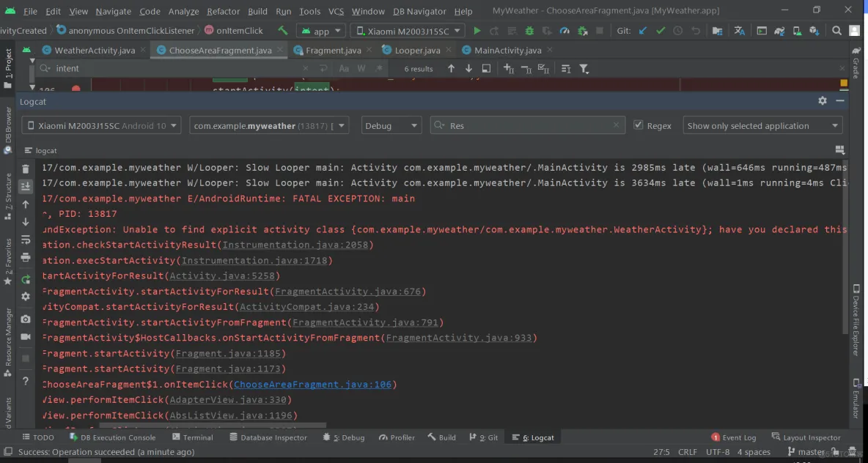The image size is (868, 463).
Task: Print logcat with printer icon
Action: pos(26,257)
